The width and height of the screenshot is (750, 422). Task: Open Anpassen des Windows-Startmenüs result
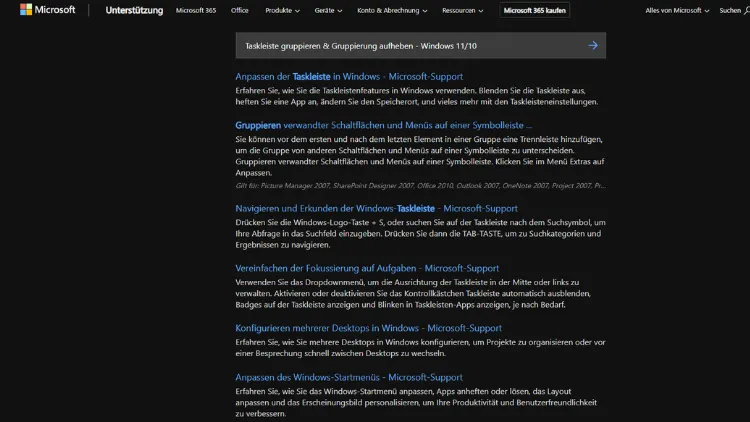[x=349, y=378]
